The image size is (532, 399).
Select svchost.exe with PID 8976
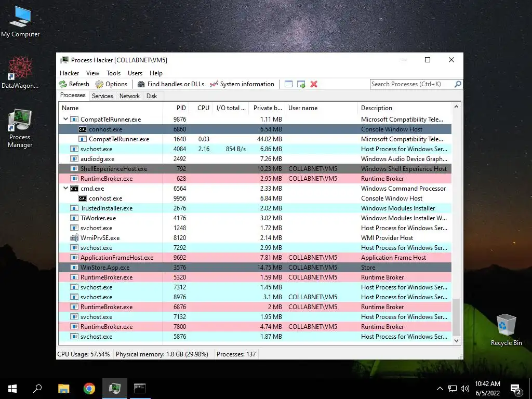click(255, 297)
